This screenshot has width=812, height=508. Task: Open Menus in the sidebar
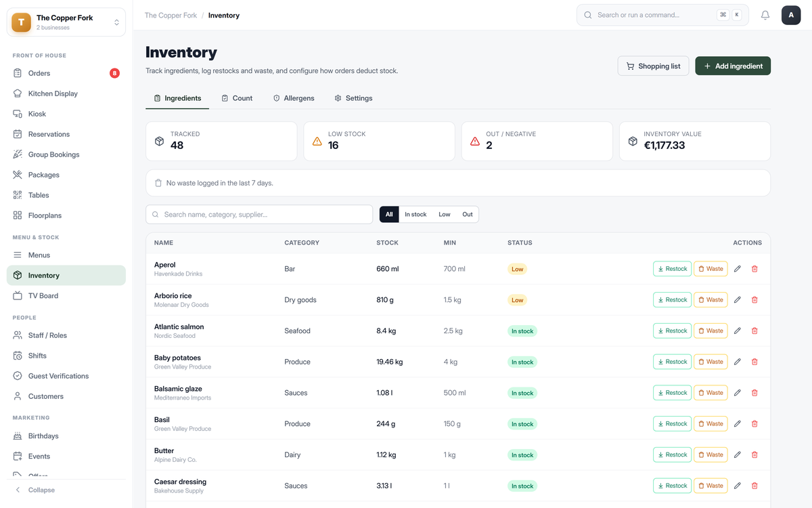pos(66,255)
